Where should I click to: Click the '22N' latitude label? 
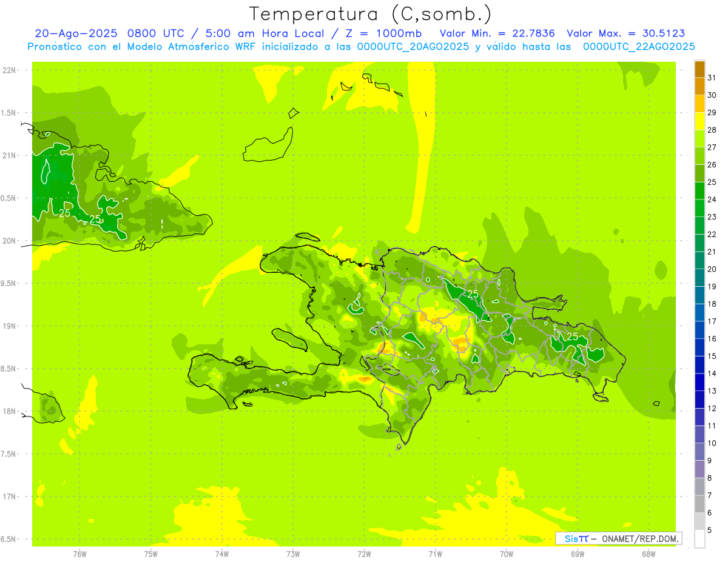click(9, 70)
